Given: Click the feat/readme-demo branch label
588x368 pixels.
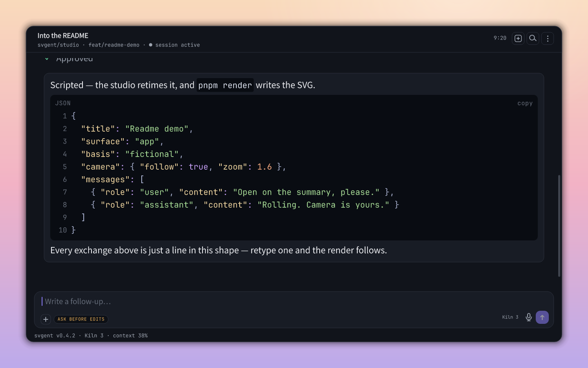Looking at the screenshot, I should click(114, 45).
